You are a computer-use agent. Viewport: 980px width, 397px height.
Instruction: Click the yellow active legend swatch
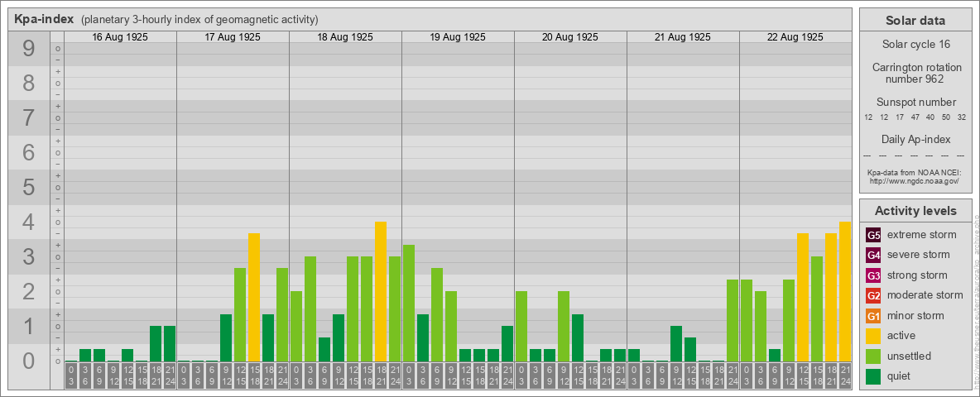tap(873, 336)
